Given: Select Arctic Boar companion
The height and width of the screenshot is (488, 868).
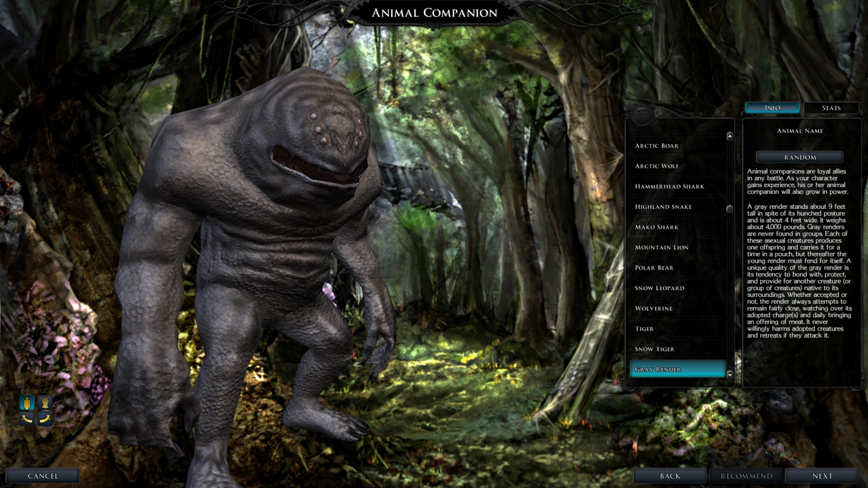Looking at the screenshot, I should (677, 146).
